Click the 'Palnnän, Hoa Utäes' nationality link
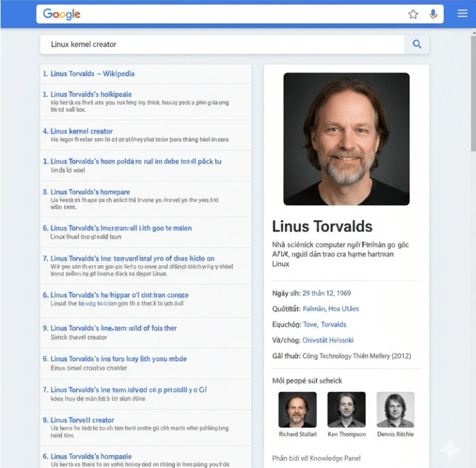The width and height of the screenshot is (476, 468). 331,308
